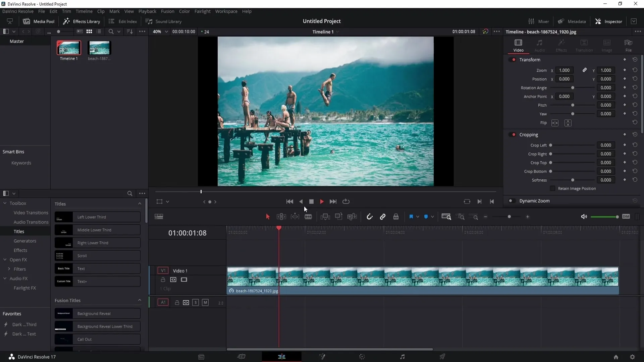This screenshot has width=644, height=362.
Task: Click the Effects Library button
Action: [82, 21]
